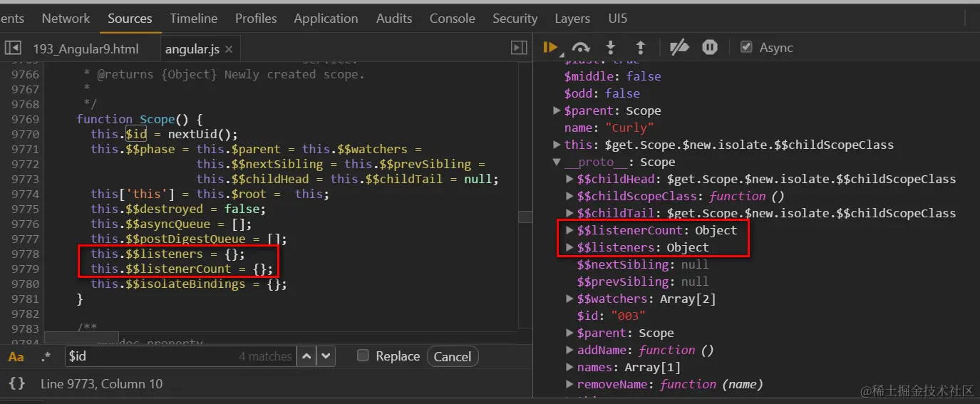This screenshot has height=404, width=980.
Task: Resume script execution with the play button
Action: coord(550,48)
